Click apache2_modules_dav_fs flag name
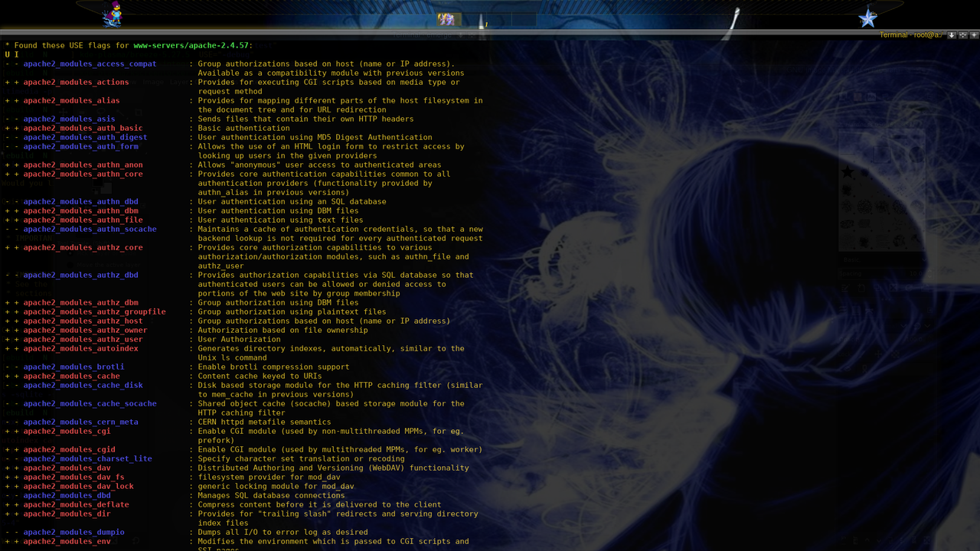Viewport: 980px width, 551px height. (73, 478)
